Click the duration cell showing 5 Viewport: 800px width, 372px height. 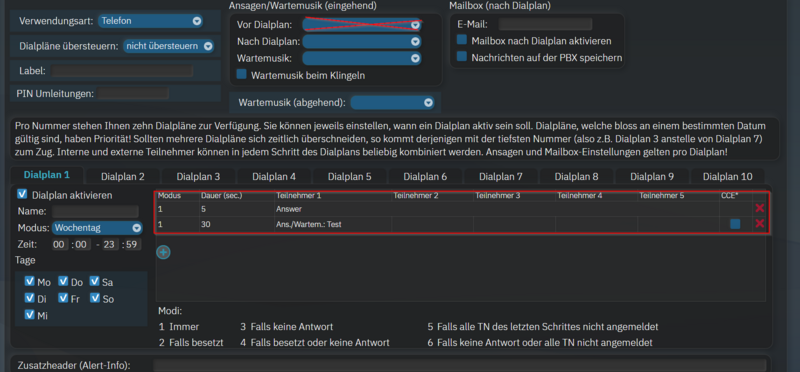237,208
